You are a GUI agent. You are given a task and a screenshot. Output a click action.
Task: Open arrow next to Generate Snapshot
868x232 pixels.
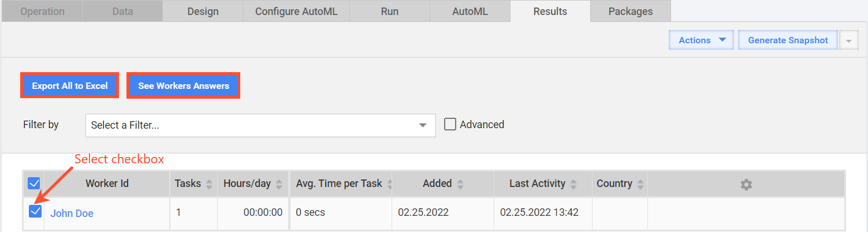pyautogui.click(x=848, y=40)
